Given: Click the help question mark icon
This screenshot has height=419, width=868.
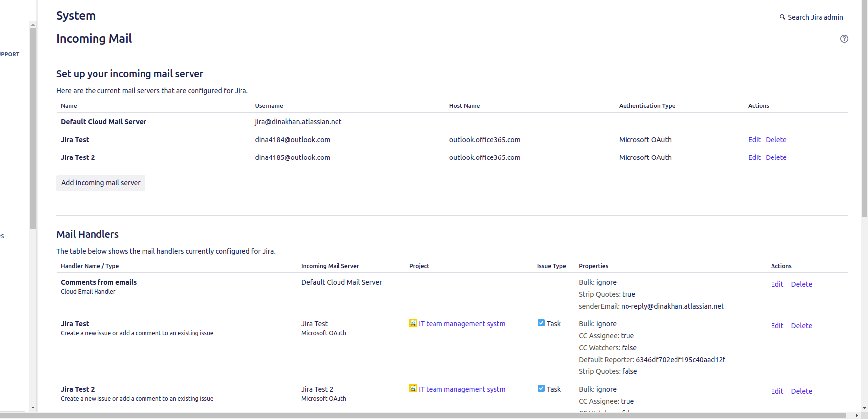Looking at the screenshot, I should (x=844, y=39).
